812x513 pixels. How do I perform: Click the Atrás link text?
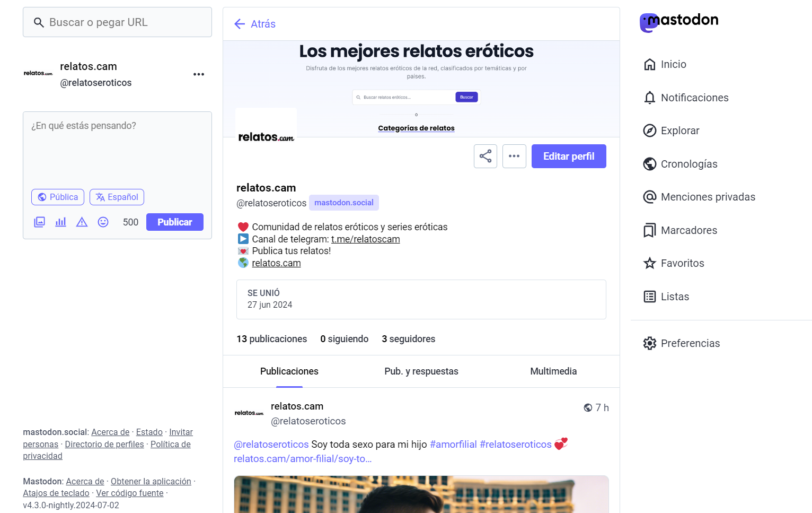tap(263, 24)
